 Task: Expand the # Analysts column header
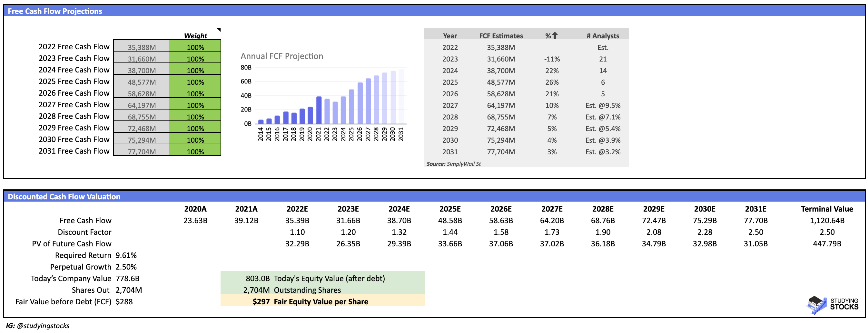(x=603, y=36)
